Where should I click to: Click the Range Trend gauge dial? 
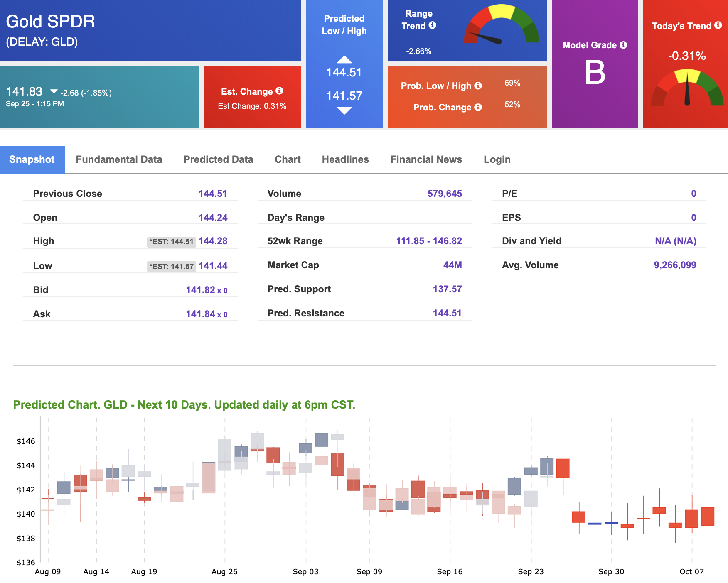click(502, 24)
